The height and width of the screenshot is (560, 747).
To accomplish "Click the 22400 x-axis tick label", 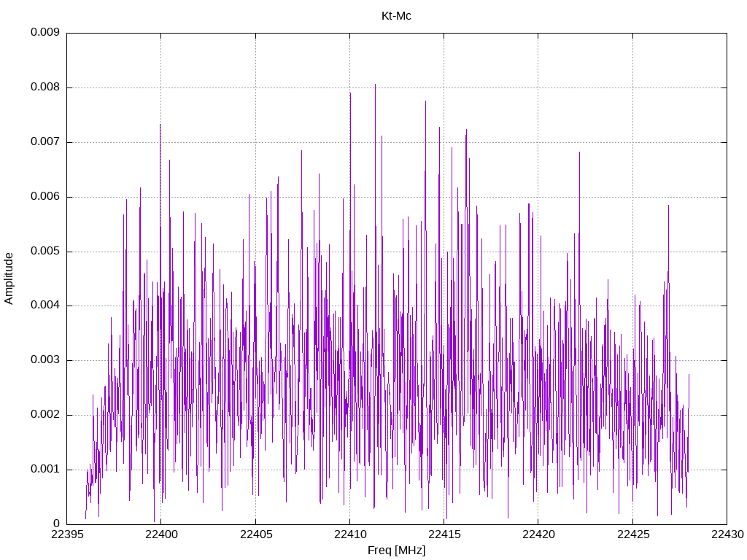I will pyautogui.click(x=161, y=534).
